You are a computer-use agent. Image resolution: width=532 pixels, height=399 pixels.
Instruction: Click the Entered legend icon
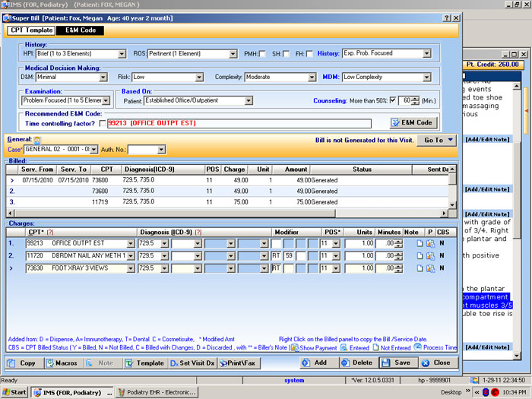point(344,347)
